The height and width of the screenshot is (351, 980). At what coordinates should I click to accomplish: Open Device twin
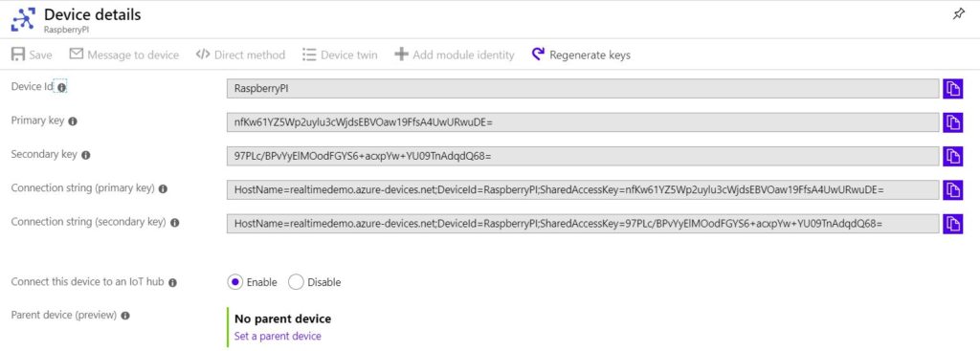pos(340,55)
